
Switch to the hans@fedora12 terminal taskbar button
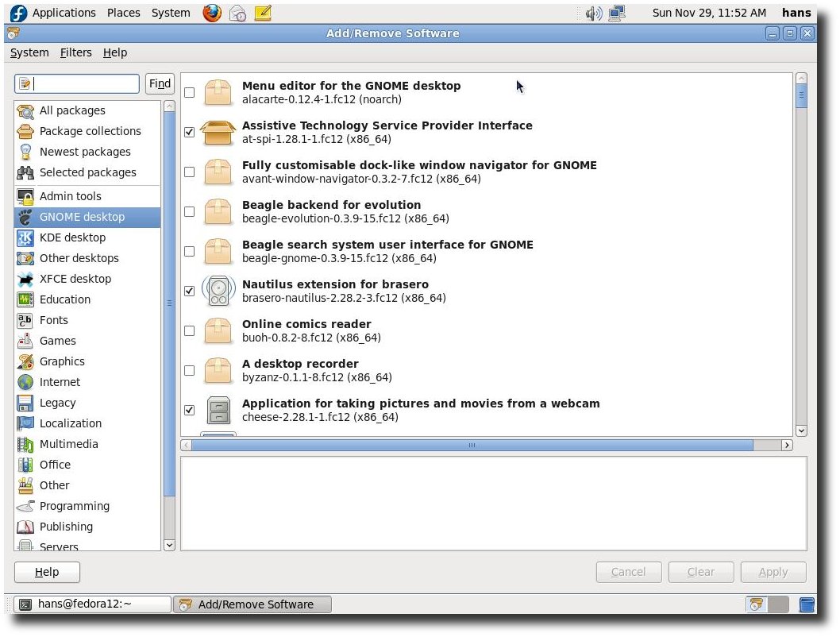click(92, 604)
